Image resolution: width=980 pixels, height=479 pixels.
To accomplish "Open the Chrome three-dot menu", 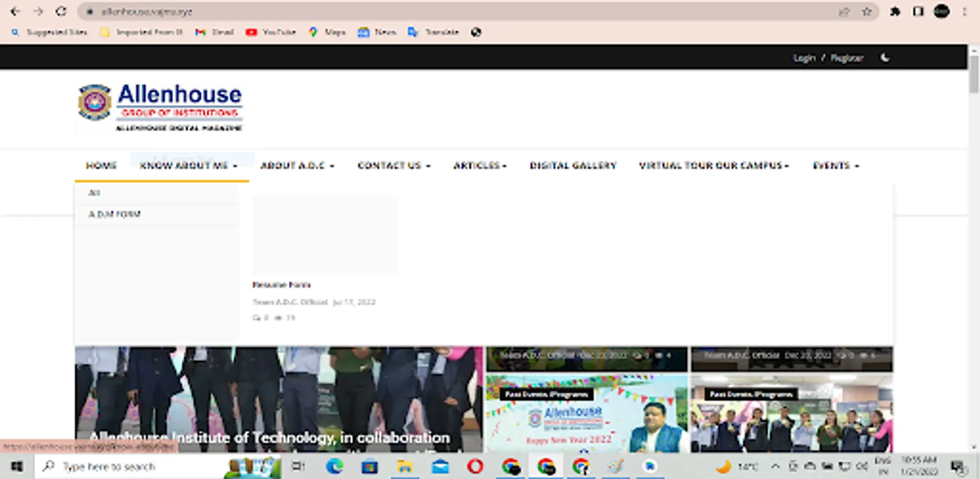I will pyautogui.click(x=965, y=11).
